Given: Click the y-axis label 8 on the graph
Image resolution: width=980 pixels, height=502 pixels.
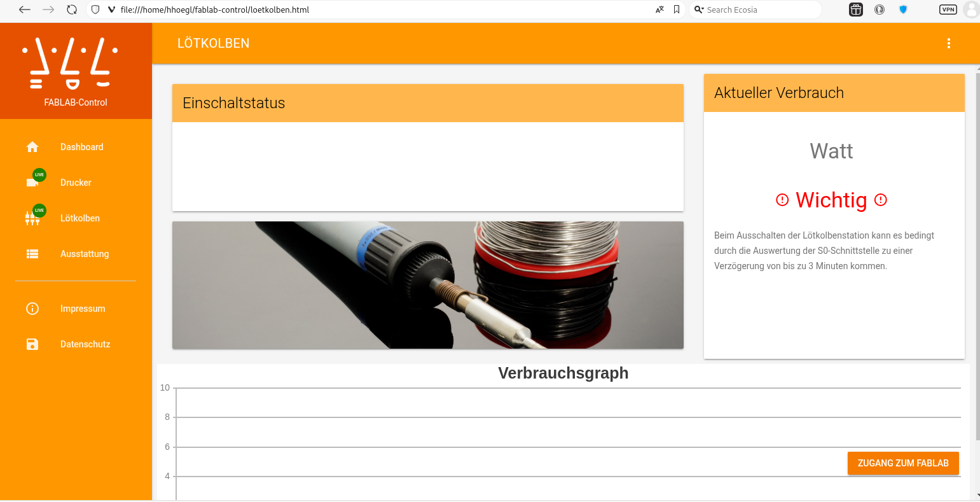Looking at the screenshot, I should 167,417.
